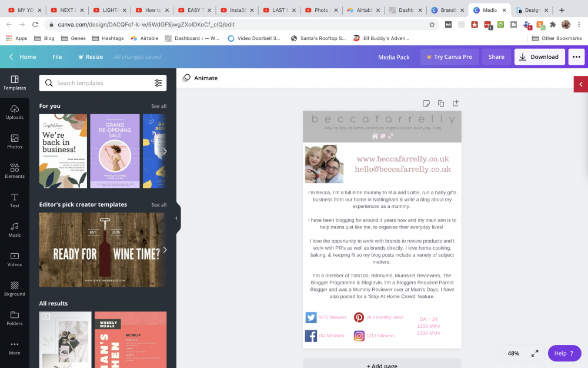Open the Music panel
This screenshot has height=368, width=588.
click(x=15, y=230)
